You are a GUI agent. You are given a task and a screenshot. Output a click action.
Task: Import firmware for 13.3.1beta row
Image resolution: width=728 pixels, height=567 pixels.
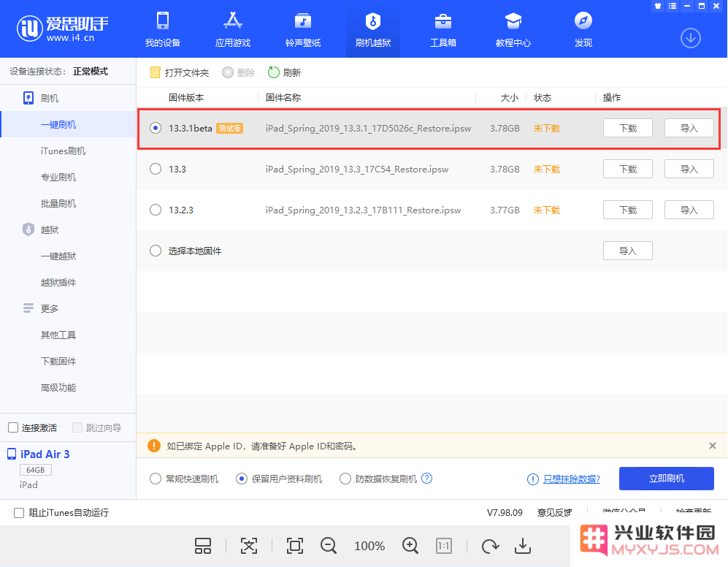689,128
